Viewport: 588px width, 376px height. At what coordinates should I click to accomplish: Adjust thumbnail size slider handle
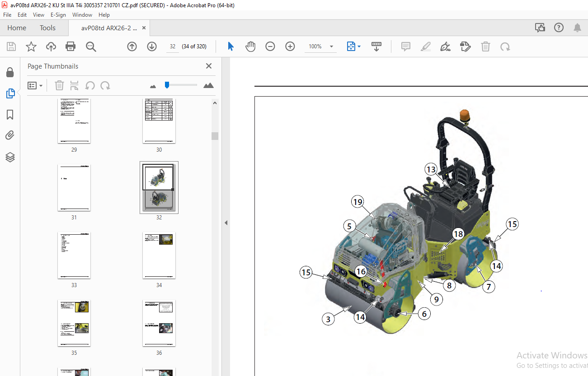tap(167, 84)
